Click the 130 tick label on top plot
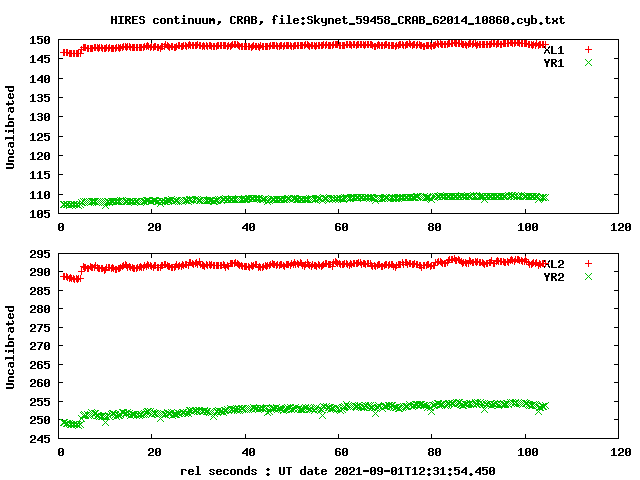640x480 pixels. point(40,117)
